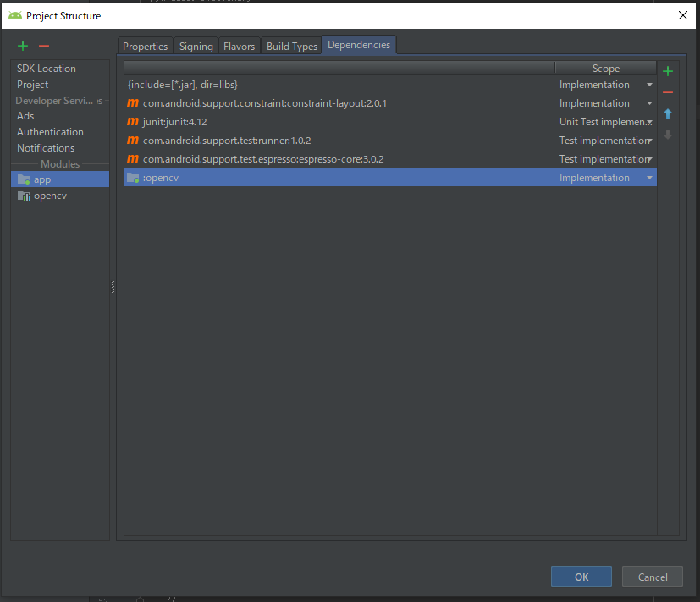This screenshot has width=700, height=602.
Task: Open the Build Types tab
Action: coord(291,46)
